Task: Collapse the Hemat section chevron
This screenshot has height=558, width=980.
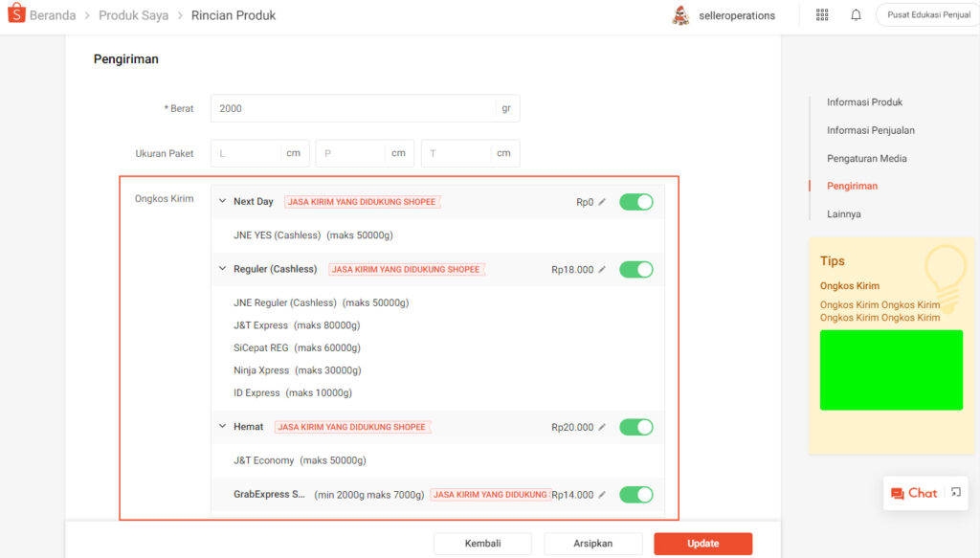Action: [222, 426]
